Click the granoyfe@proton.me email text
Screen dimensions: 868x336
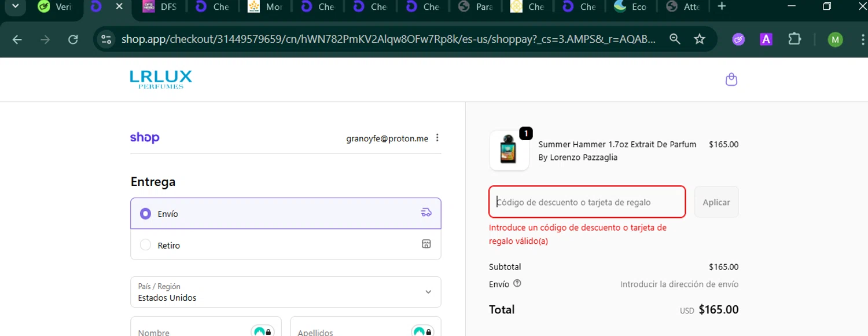point(387,138)
